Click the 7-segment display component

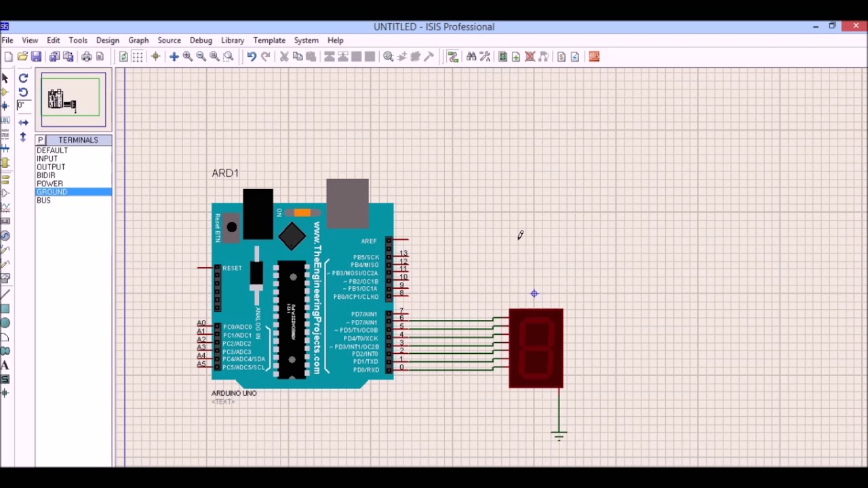536,348
